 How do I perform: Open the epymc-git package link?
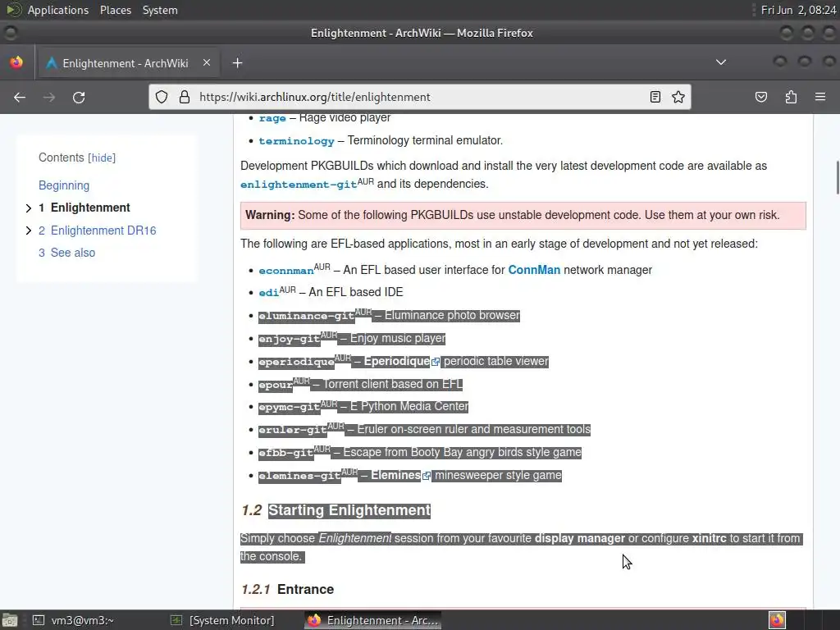[x=290, y=407]
